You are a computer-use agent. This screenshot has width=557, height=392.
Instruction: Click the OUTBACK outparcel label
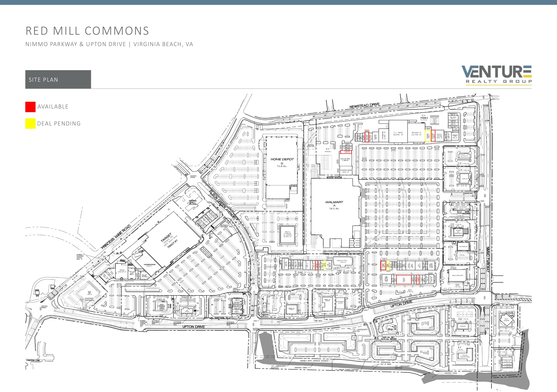pos(463,246)
